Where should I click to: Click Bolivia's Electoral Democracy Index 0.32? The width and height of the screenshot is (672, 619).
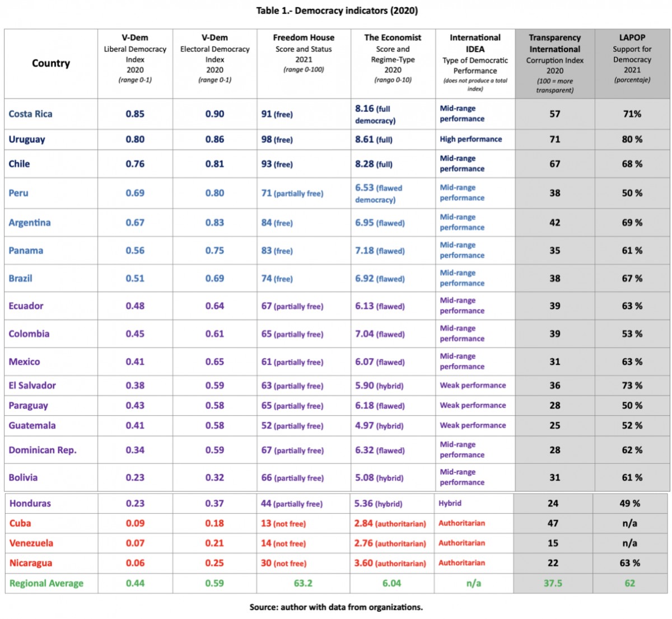pos(214,477)
